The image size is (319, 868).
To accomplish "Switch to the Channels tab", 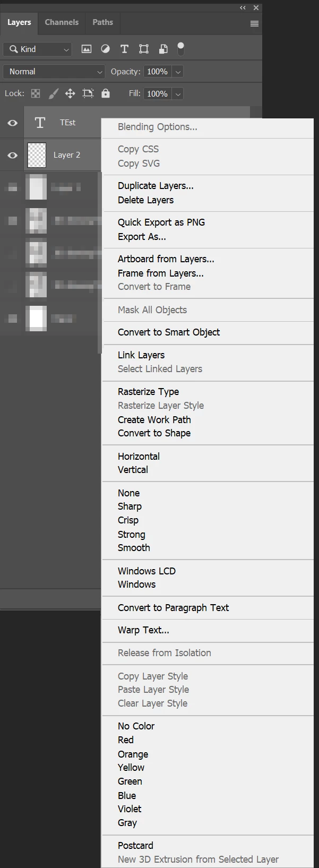I will click(x=62, y=22).
